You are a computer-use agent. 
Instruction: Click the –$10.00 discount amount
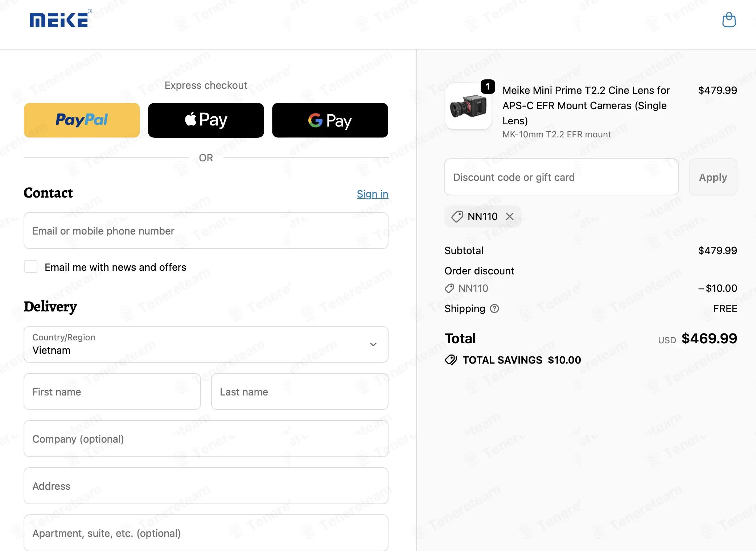point(718,288)
